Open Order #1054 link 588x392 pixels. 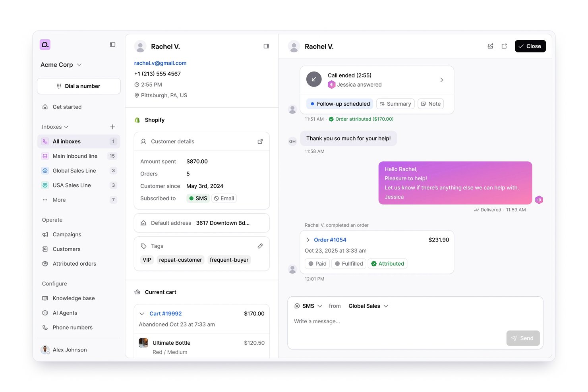click(x=330, y=240)
